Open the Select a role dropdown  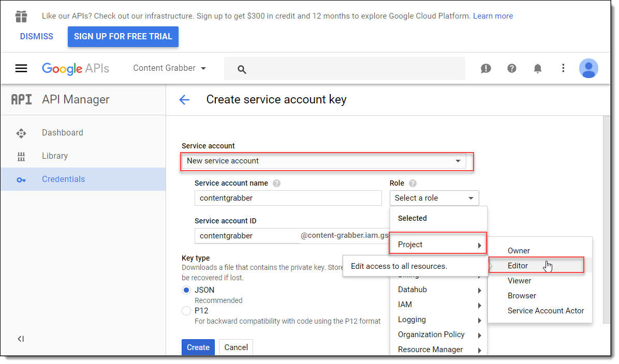(434, 198)
